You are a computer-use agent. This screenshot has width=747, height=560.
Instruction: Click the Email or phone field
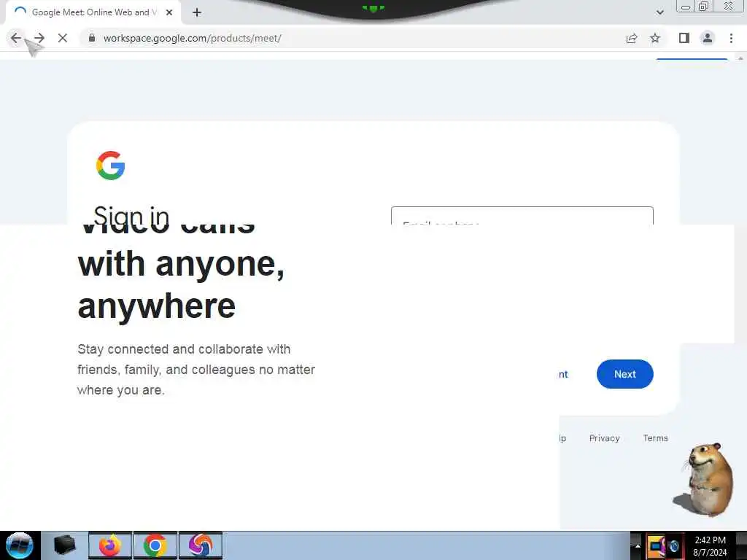tap(522, 216)
